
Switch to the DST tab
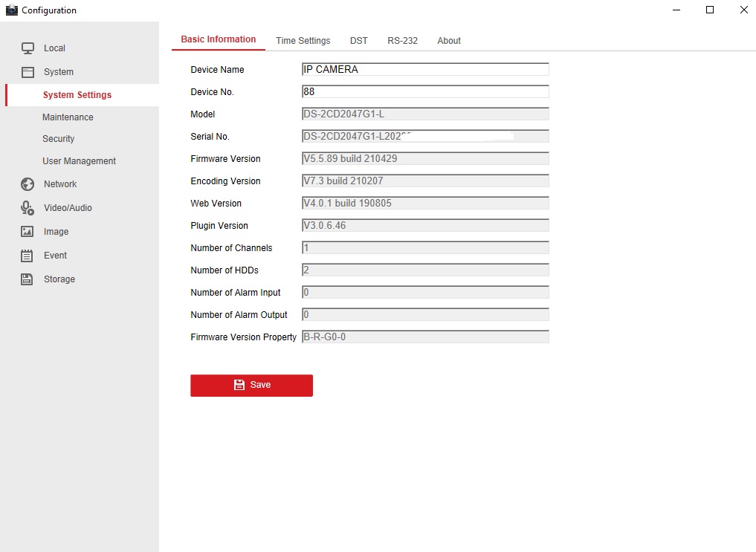point(358,41)
